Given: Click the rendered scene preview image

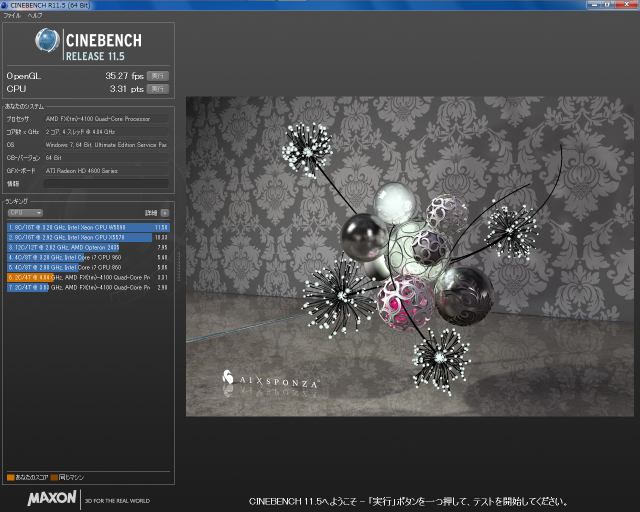Looking at the screenshot, I should pyautogui.click(x=410, y=256).
